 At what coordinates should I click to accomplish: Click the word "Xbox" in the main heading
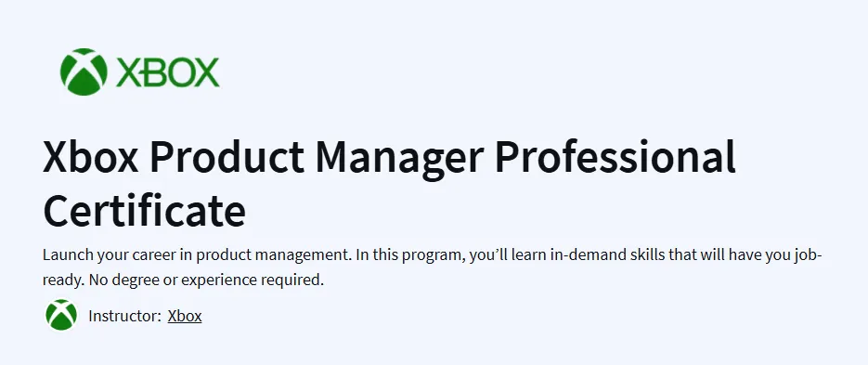pyautogui.click(x=91, y=157)
